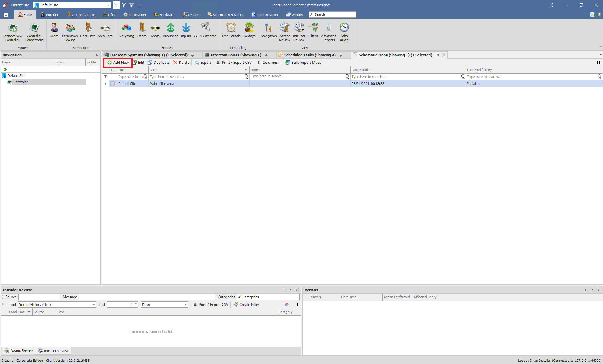Open the Connect New Controller tool
This screenshot has width=603, height=364.
[x=12, y=32]
